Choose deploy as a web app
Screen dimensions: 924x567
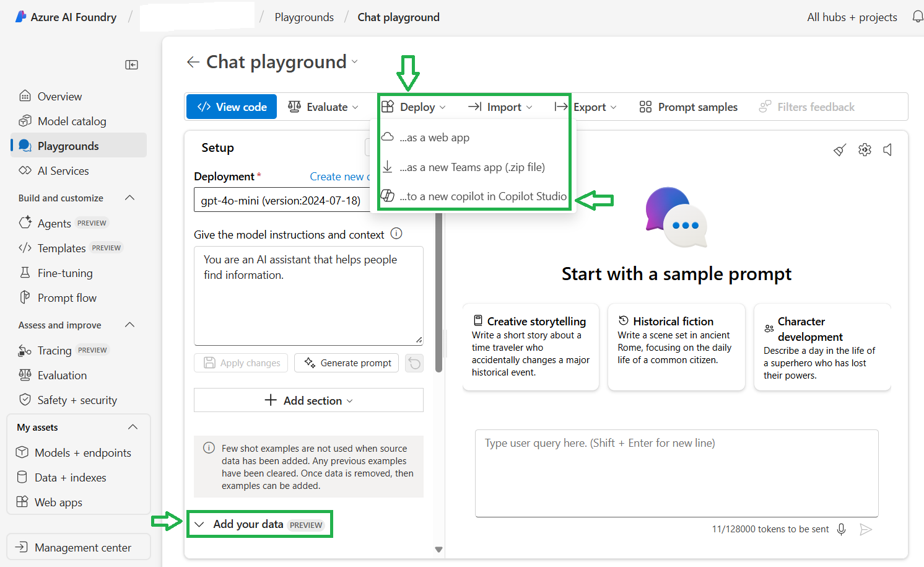474,138
